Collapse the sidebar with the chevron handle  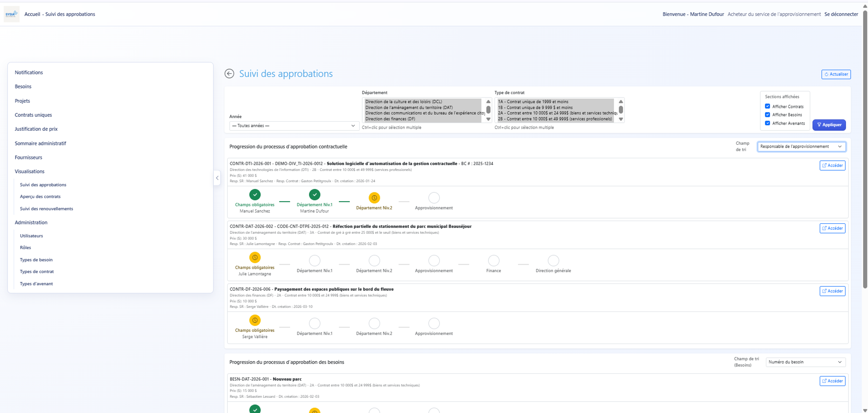[x=217, y=178]
